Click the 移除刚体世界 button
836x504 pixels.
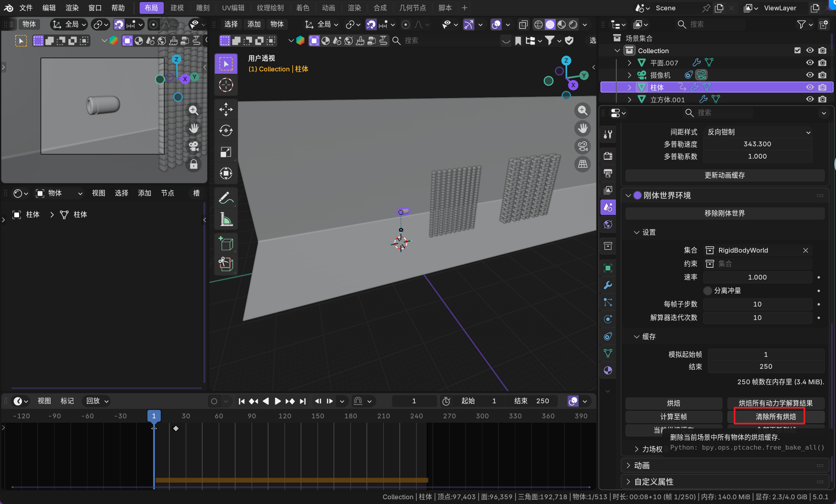click(x=724, y=213)
